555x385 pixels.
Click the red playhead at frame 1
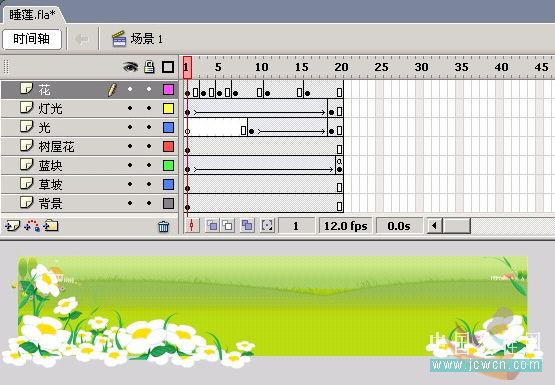tap(187, 67)
